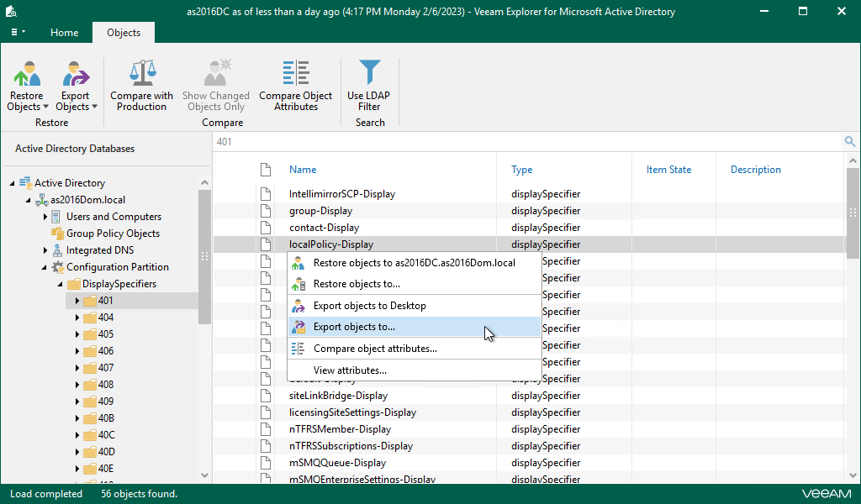Screen dimensions: 861x504
Task: Expand the Integrated DNS node
Action: coord(45,250)
